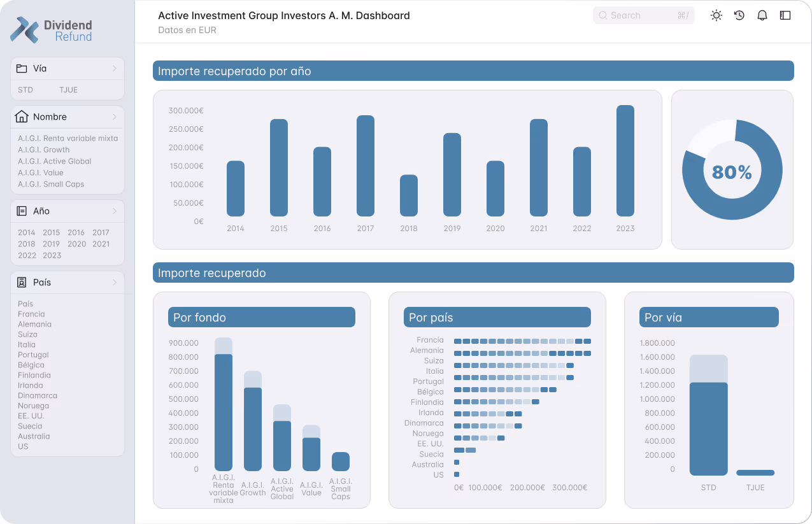812x524 pixels.
Task: Click the TJUE bar in Por vía chart
Action: 755,472
